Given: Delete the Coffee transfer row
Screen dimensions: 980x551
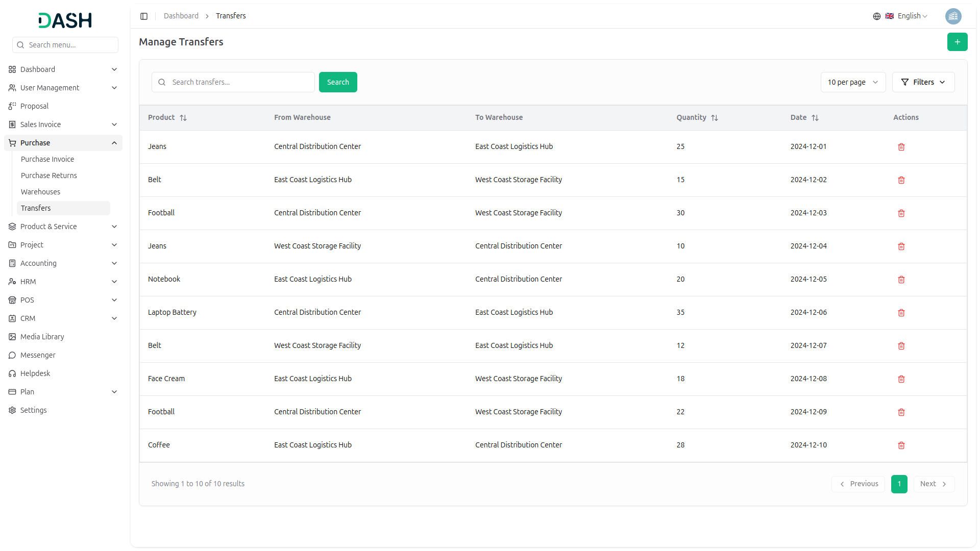Looking at the screenshot, I should tap(901, 445).
